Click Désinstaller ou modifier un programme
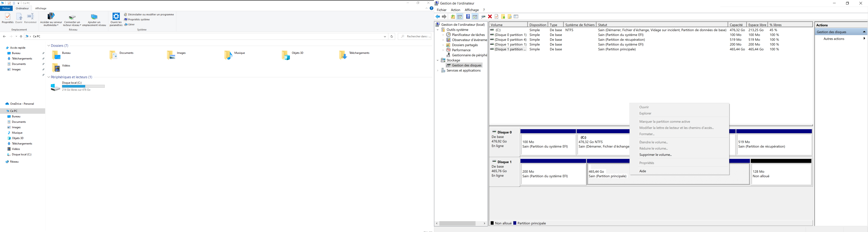 [x=149, y=14]
